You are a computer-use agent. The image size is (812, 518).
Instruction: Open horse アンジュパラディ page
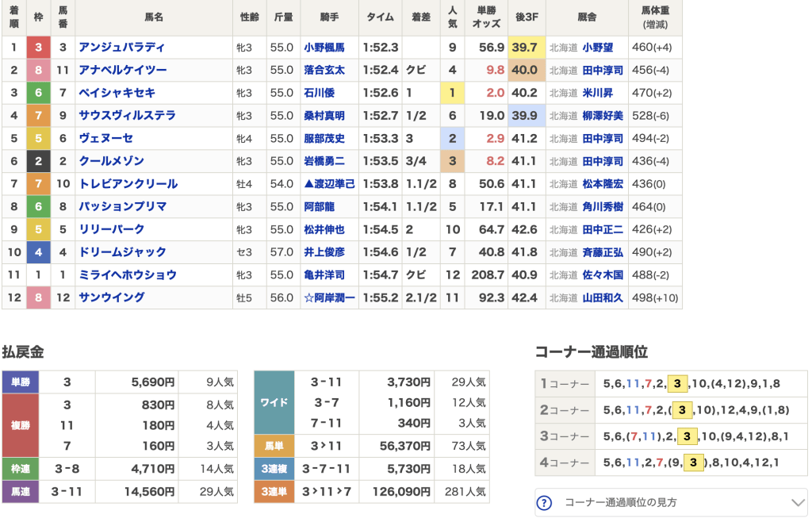(x=121, y=47)
